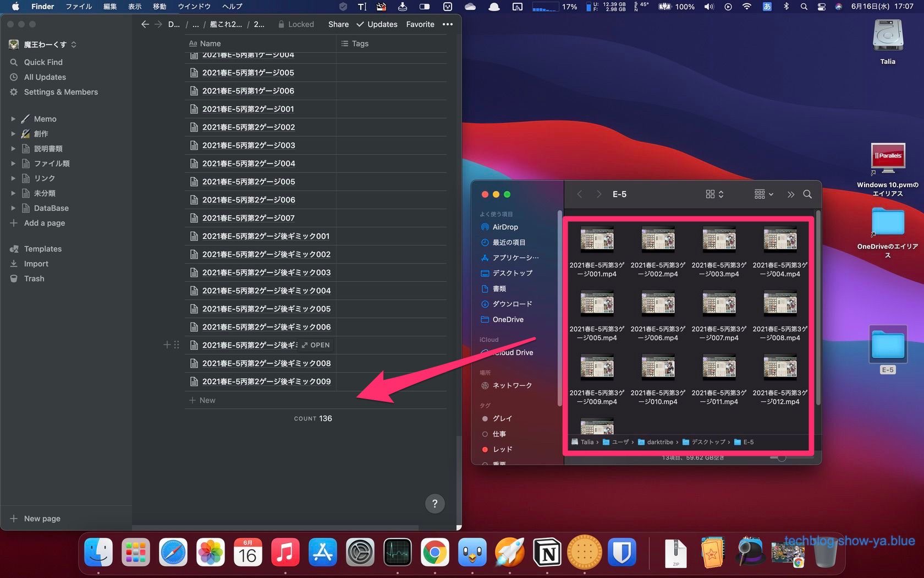
Task: Click the Notion app icon in Dock
Action: pos(547,553)
